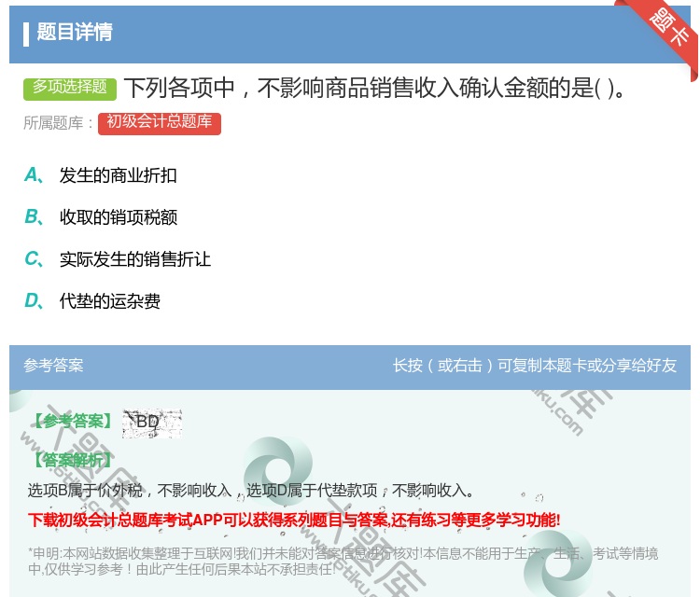Viewport: 700px width, 597px height.
Task: Click the letter D option marker
Action: 34,301
